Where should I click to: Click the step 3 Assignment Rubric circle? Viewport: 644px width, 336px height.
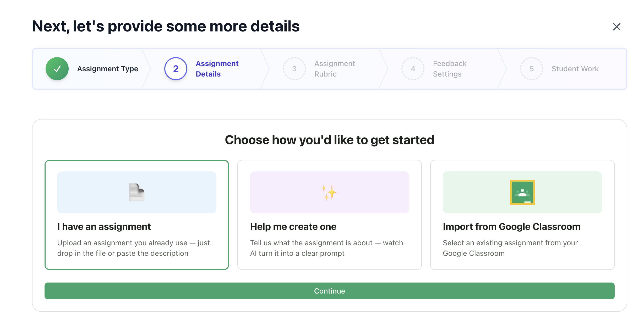294,68
